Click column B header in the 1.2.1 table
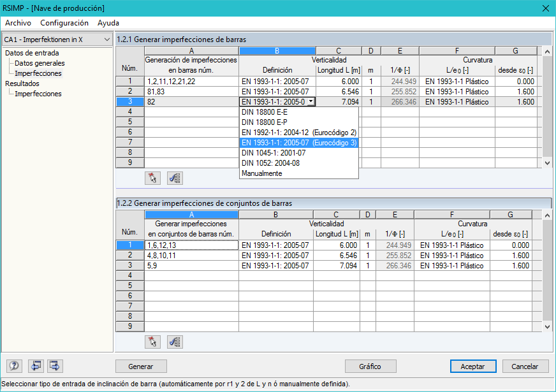This screenshot has width=556, height=392. coord(277,51)
